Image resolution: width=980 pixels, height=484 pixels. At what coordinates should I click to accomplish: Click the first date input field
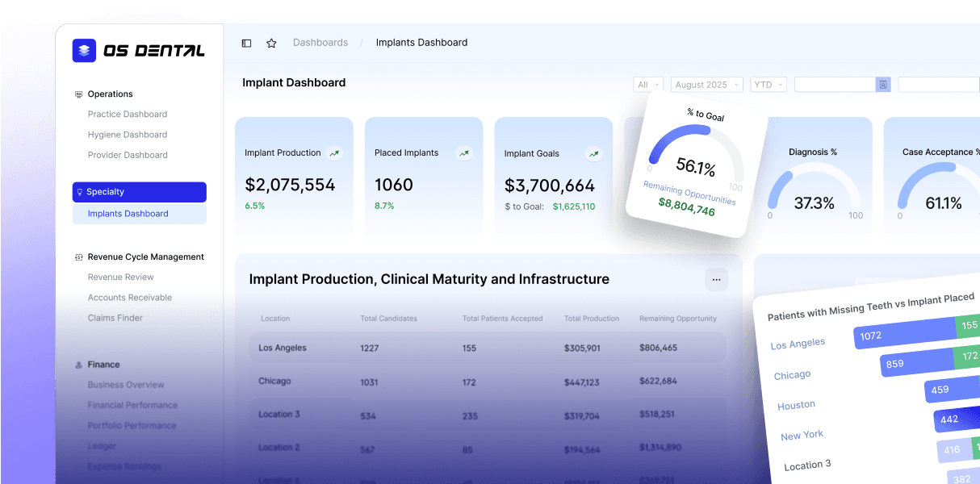tap(842, 85)
